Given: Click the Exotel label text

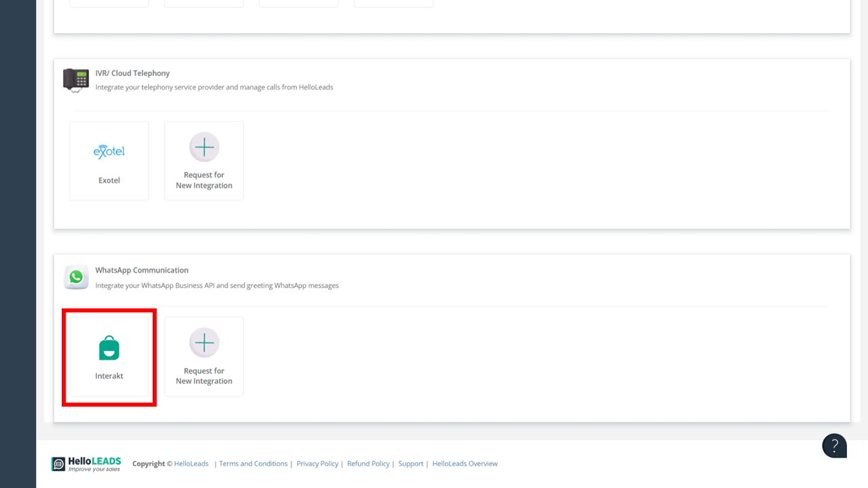Looking at the screenshot, I should [109, 180].
